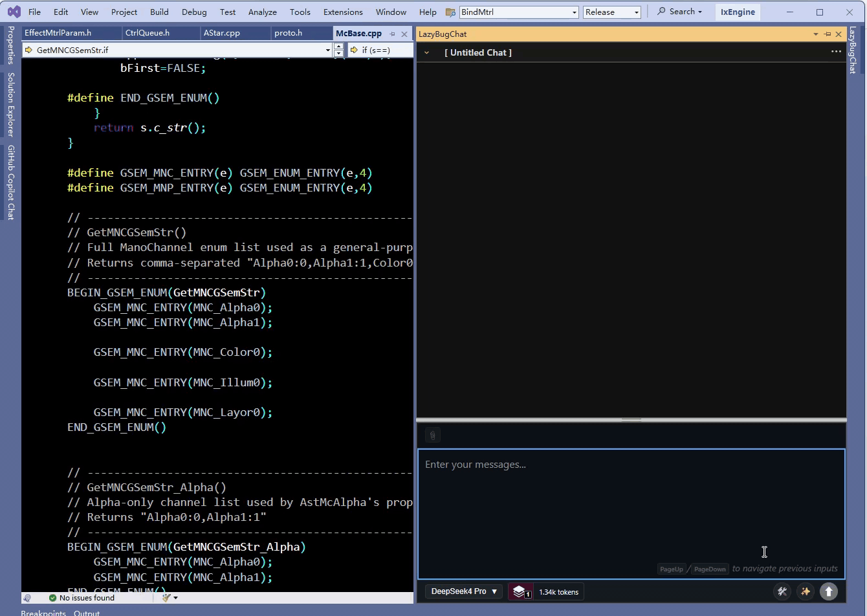Click the Enter your messages input box
The image size is (867, 616).
point(631,514)
